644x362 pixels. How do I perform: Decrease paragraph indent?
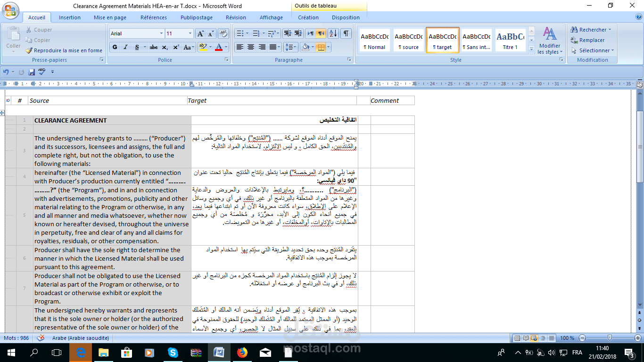(288, 33)
